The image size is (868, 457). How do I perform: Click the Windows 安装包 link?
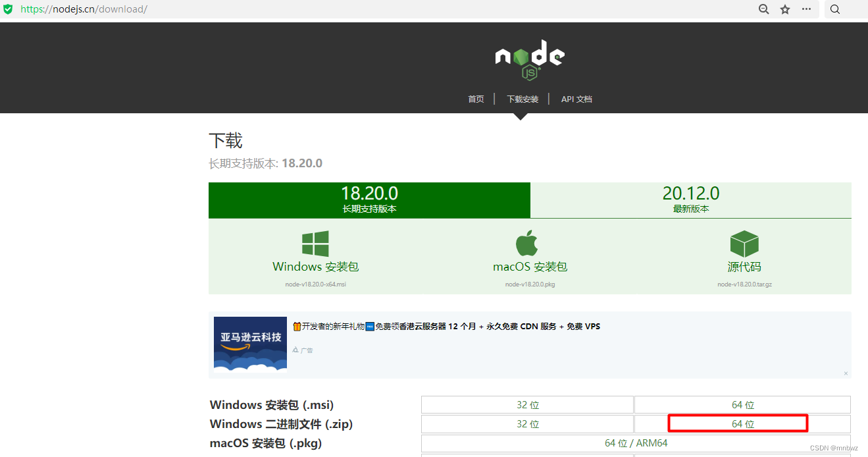pos(316,267)
